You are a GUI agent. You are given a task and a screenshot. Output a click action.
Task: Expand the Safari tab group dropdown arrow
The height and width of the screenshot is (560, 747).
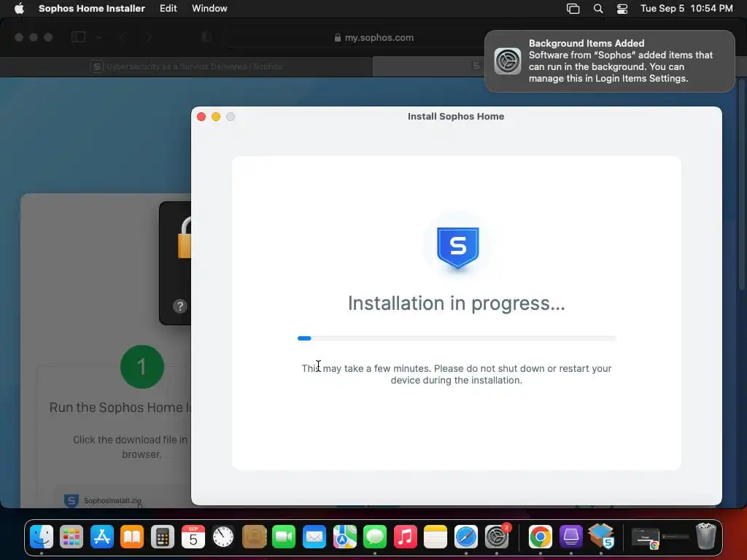[98, 37]
